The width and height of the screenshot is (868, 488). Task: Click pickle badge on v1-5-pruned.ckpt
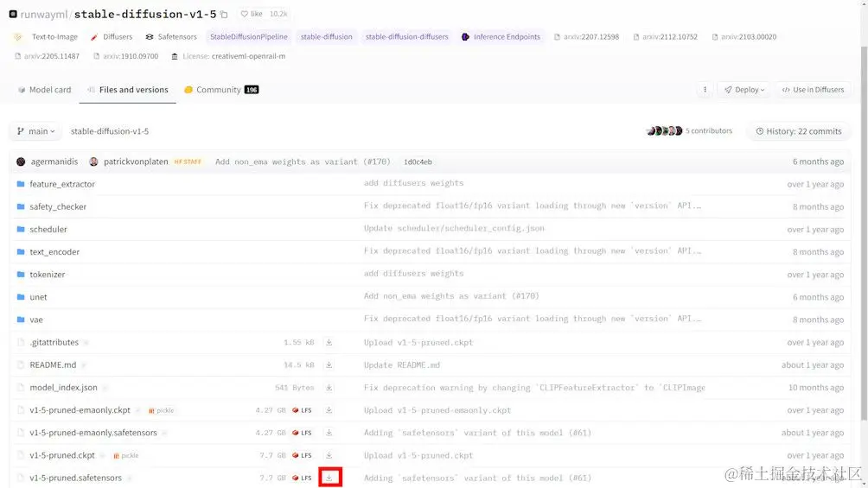125,456
